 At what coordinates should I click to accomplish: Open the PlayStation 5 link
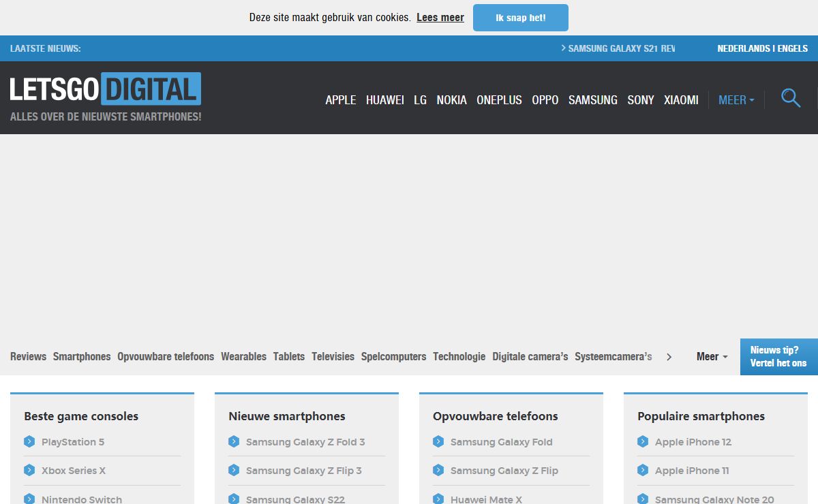[73, 442]
